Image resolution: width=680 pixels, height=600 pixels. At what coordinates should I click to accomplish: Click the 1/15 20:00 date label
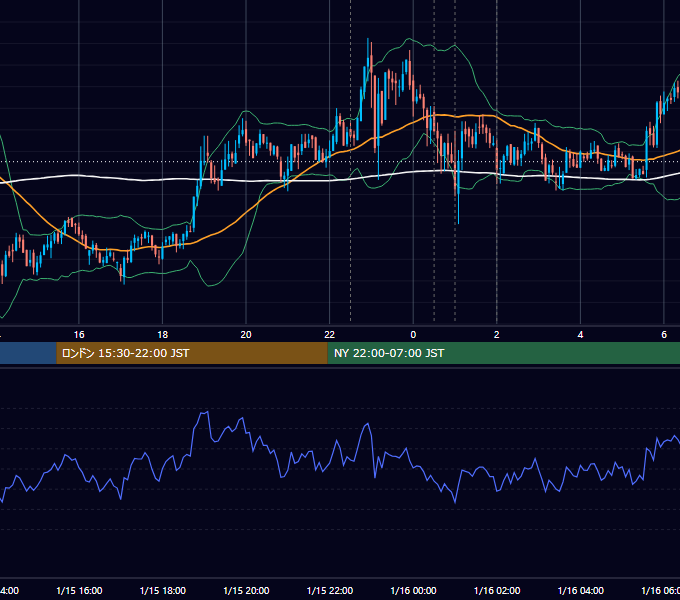246,590
